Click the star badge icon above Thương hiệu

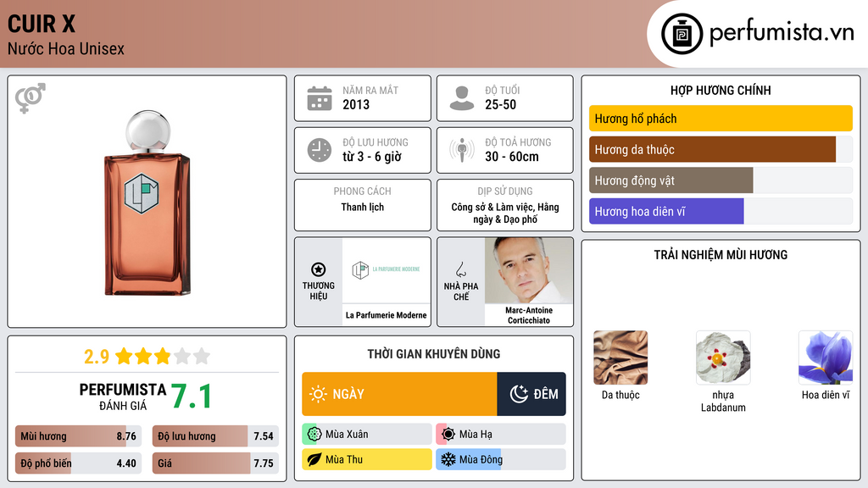click(319, 269)
